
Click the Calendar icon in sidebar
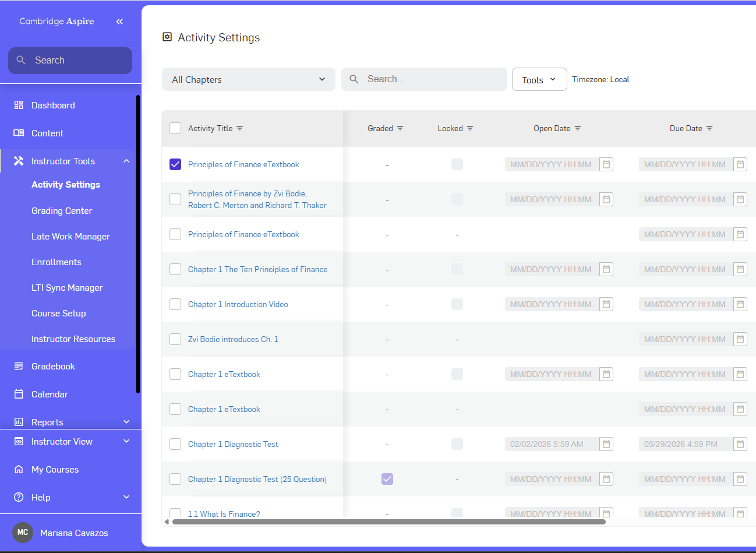(x=19, y=394)
